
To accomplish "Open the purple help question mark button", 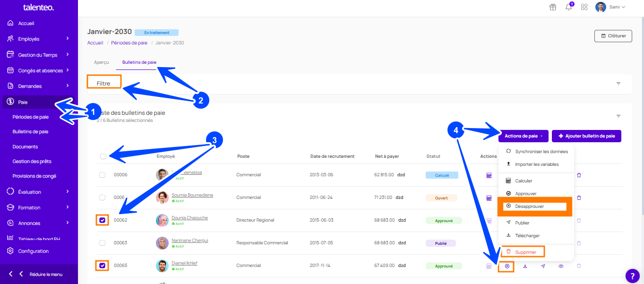I will click(x=632, y=276).
